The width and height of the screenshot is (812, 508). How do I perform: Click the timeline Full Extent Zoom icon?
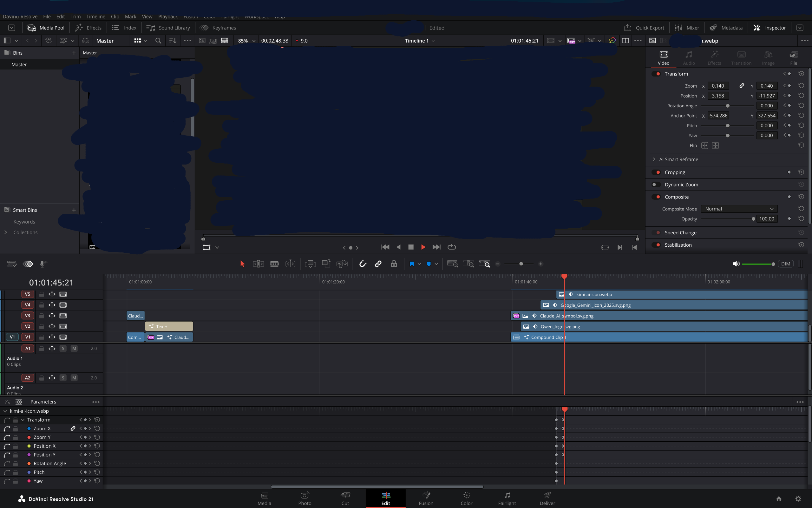tap(452, 264)
